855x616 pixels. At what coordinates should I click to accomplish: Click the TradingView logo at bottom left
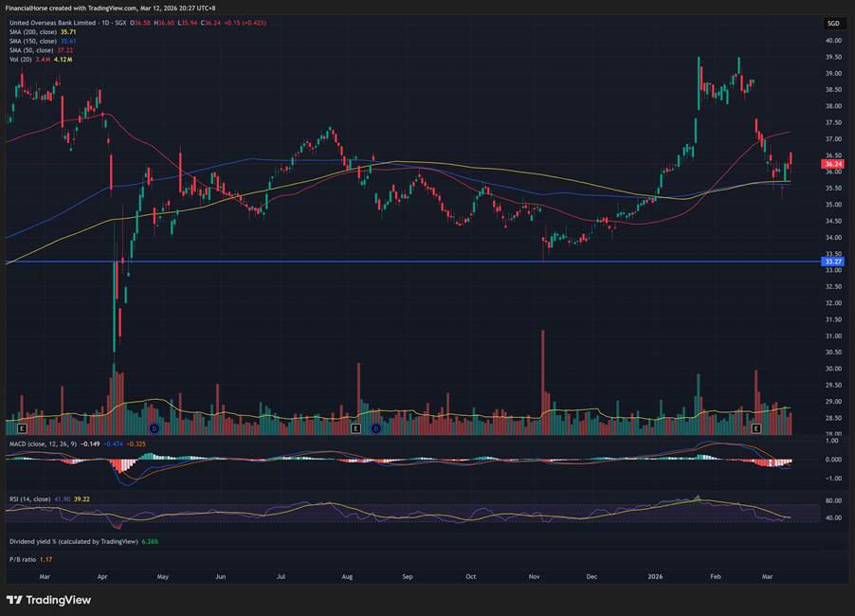[48, 600]
